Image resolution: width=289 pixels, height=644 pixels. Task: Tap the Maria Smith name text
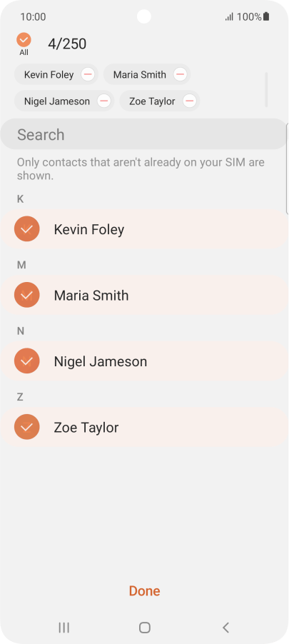(91, 296)
